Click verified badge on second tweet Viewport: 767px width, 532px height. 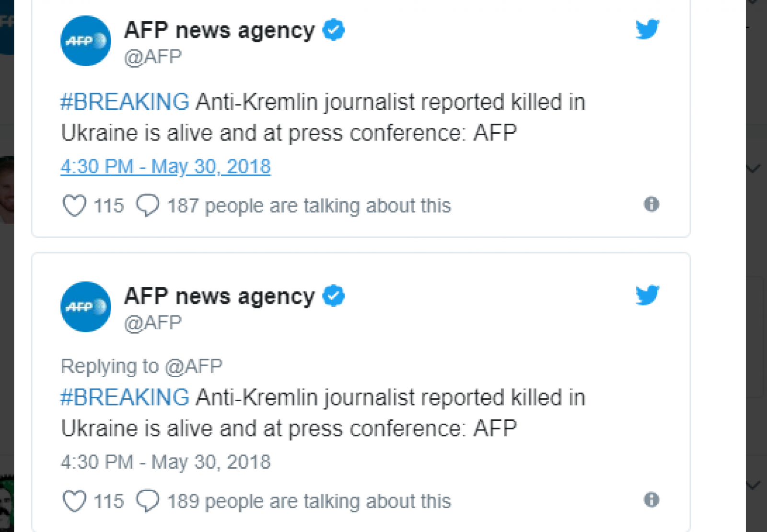point(334,296)
